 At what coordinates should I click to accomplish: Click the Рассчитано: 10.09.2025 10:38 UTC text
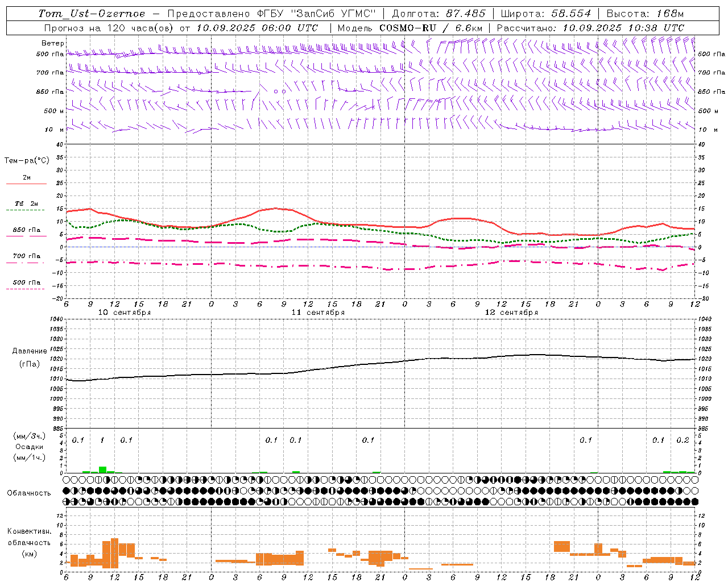[590, 27]
